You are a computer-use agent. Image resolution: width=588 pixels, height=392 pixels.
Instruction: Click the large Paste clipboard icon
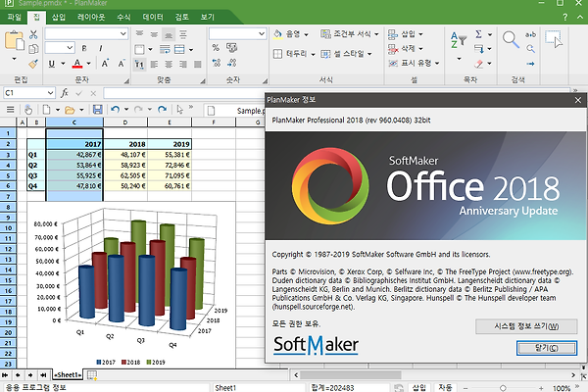point(15,40)
